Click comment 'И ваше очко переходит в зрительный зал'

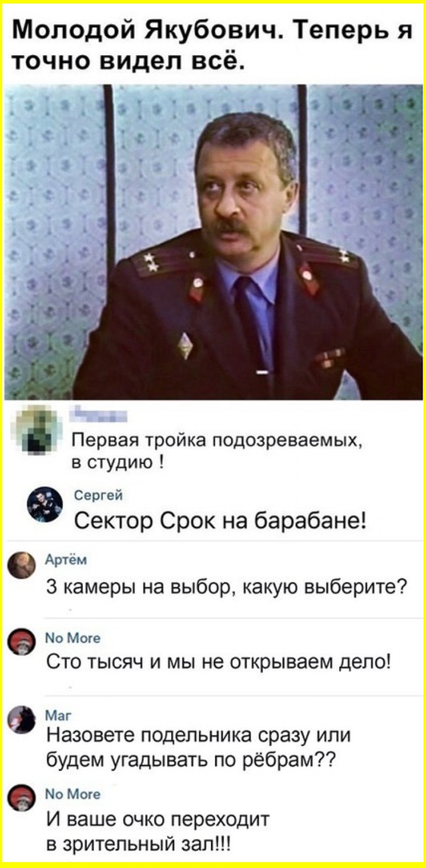(x=158, y=831)
